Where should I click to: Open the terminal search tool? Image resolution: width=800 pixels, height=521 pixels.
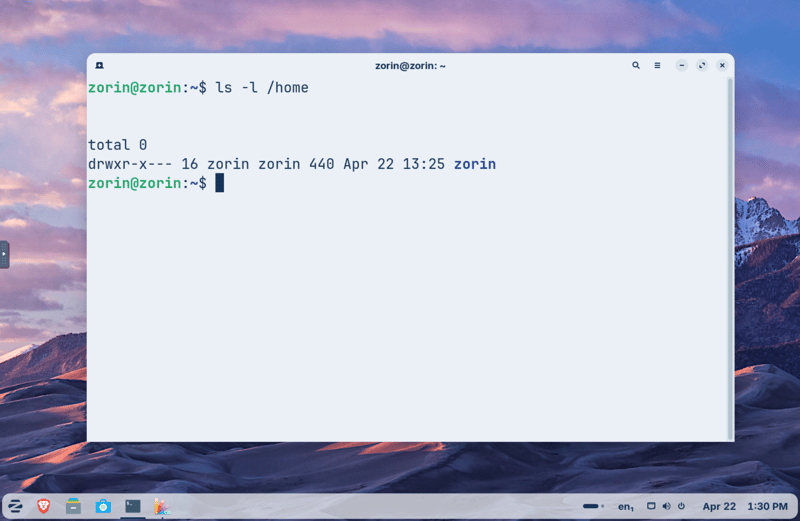click(x=635, y=65)
